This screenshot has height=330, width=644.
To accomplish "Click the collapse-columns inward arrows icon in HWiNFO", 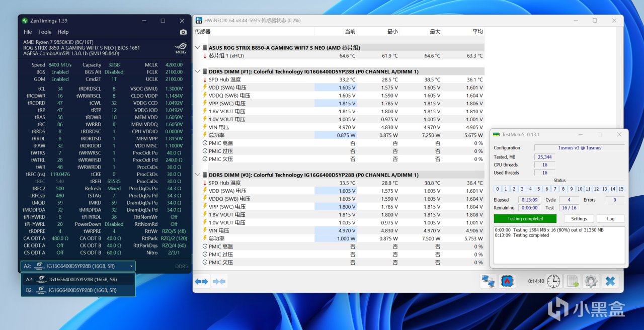I will pos(219,282).
